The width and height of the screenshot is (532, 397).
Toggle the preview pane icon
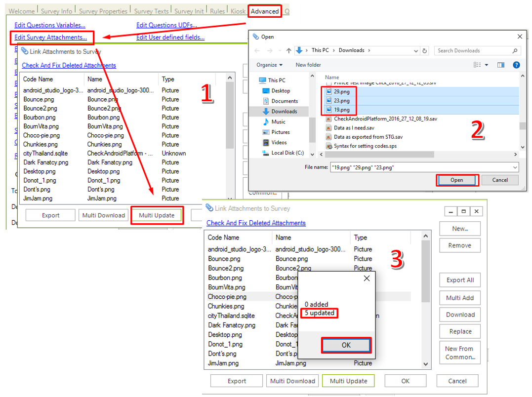(x=501, y=65)
